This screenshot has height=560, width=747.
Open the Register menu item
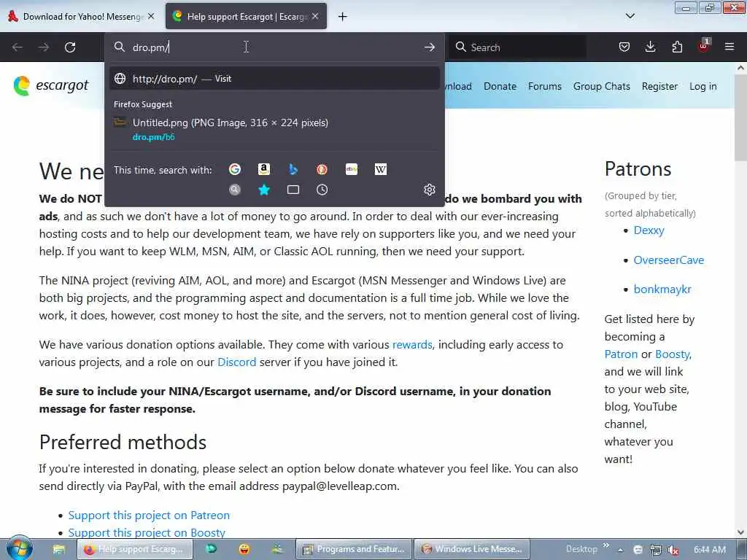coord(659,86)
